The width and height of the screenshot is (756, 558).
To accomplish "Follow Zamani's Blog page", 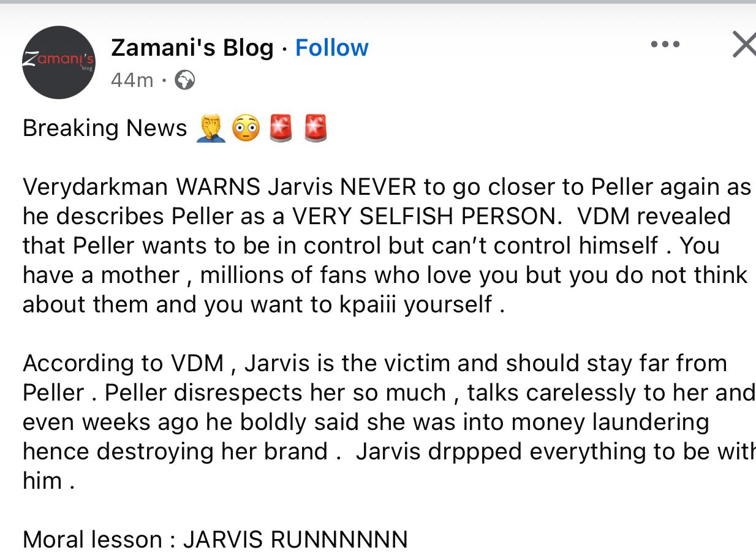I will [x=331, y=48].
